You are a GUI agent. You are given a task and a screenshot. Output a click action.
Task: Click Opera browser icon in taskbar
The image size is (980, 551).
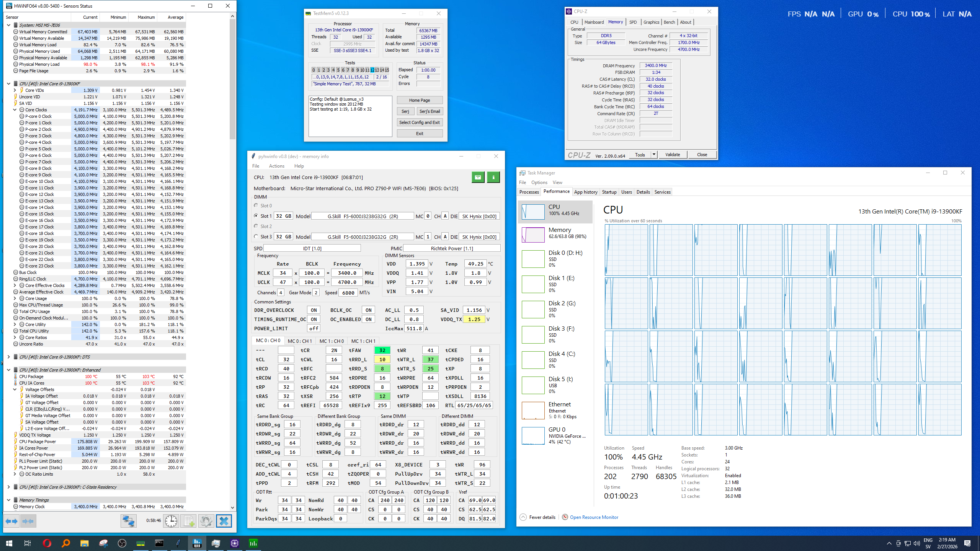click(x=47, y=543)
